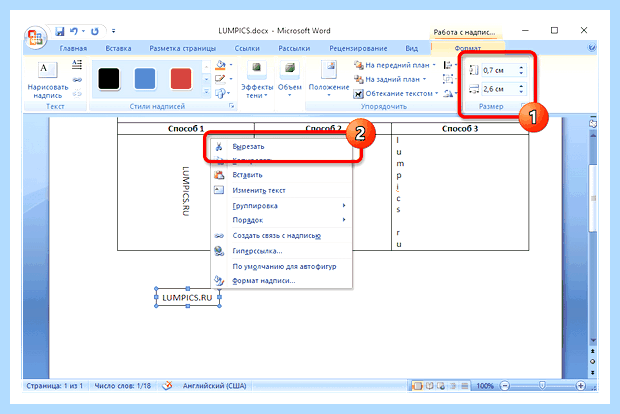Open the Вид tab
The height and width of the screenshot is (414, 620).
pos(412,48)
